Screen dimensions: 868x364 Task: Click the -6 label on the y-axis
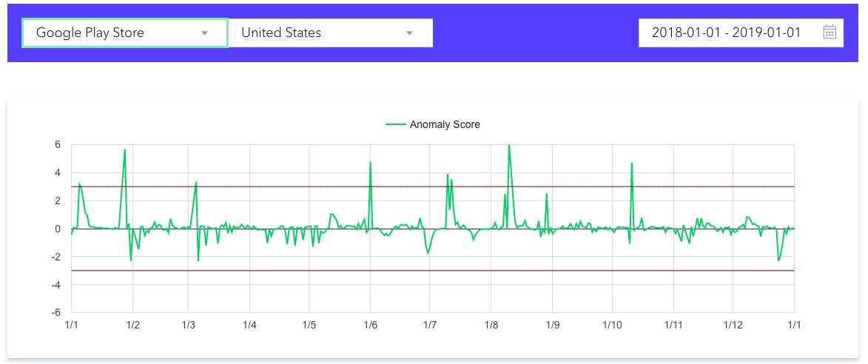pos(55,313)
